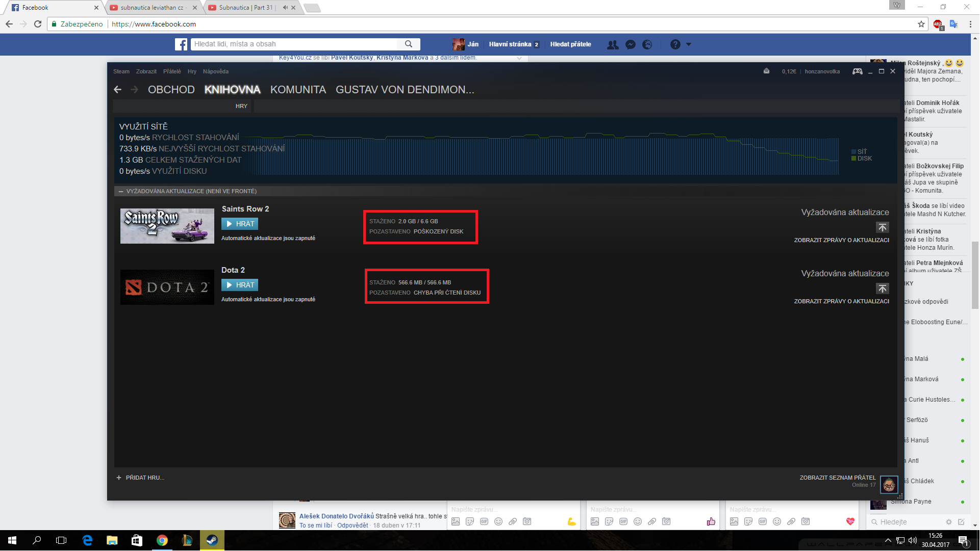The width and height of the screenshot is (980, 551).
Task: Select the HRY library sub-tab
Action: (241, 106)
